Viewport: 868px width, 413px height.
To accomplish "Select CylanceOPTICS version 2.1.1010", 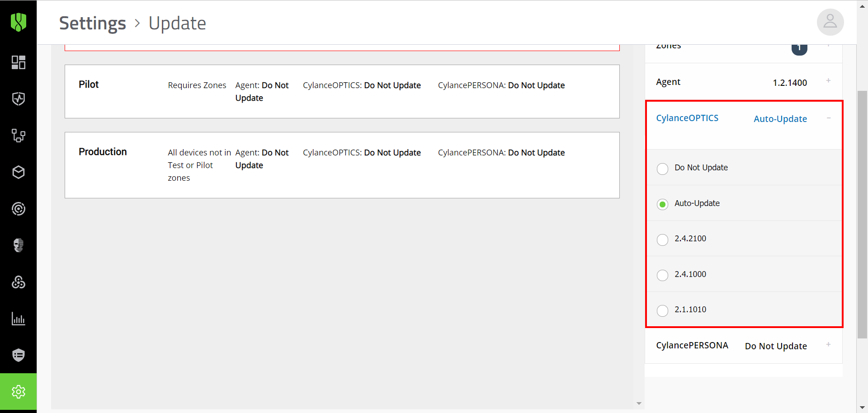I will (662, 310).
